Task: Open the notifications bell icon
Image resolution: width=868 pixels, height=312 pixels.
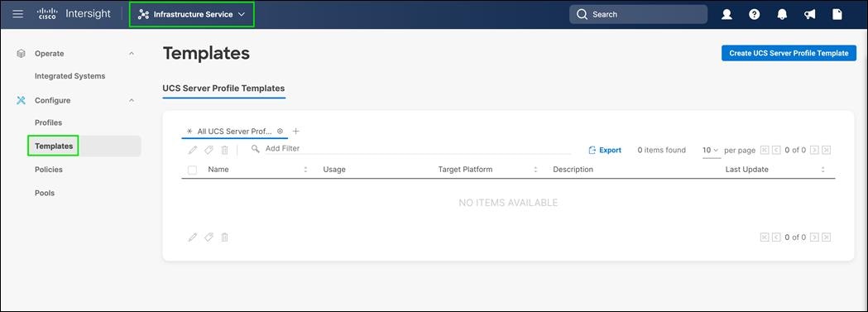Action: point(782,14)
